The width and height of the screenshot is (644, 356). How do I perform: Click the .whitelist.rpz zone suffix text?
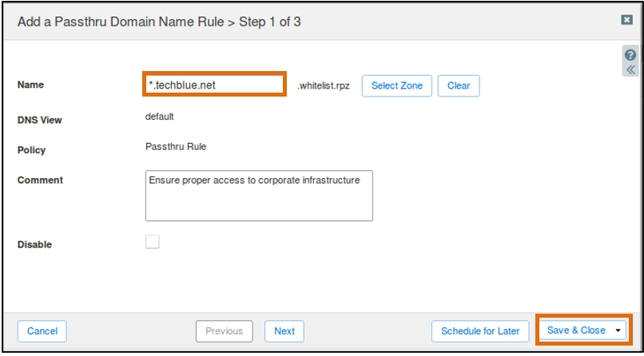tap(324, 86)
